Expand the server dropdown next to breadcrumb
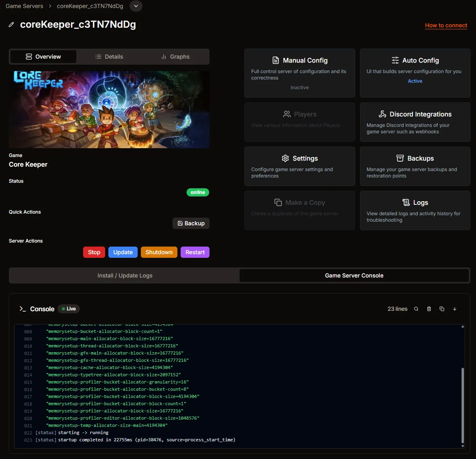 (136, 6)
